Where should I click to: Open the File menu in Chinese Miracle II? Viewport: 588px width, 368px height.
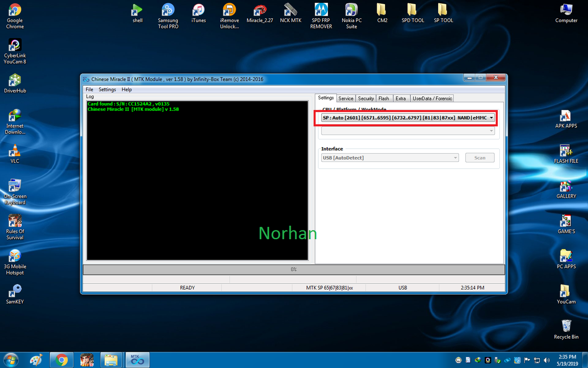(89, 89)
